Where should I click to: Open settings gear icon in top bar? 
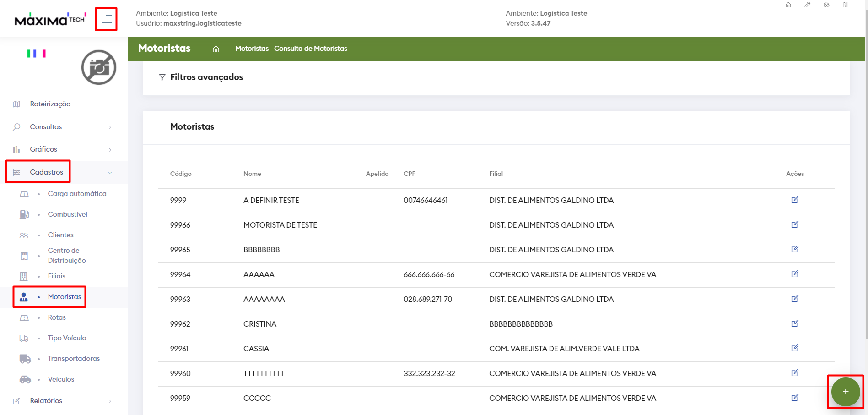click(826, 5)
